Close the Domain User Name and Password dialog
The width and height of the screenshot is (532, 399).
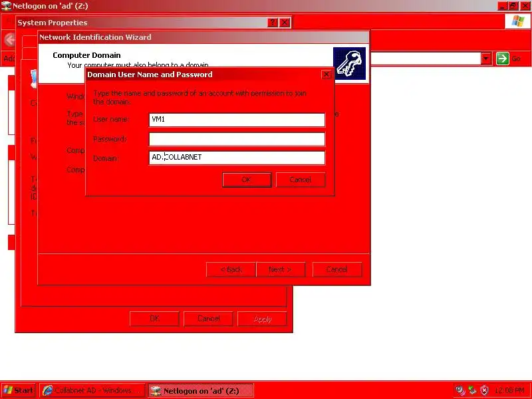[x=326, y=74]
